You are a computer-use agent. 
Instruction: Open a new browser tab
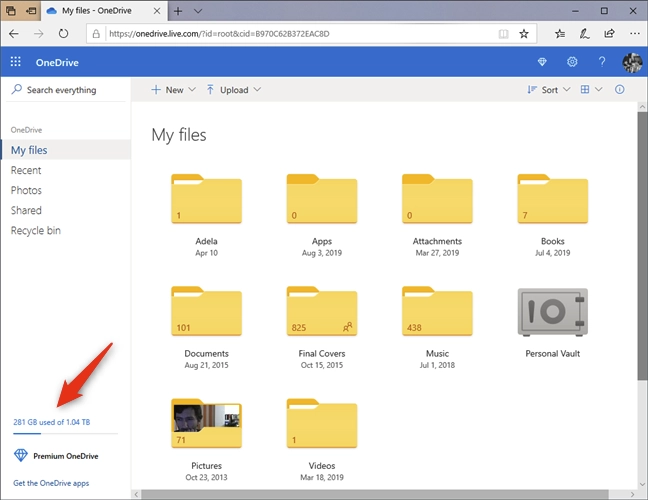pos(178,11)
